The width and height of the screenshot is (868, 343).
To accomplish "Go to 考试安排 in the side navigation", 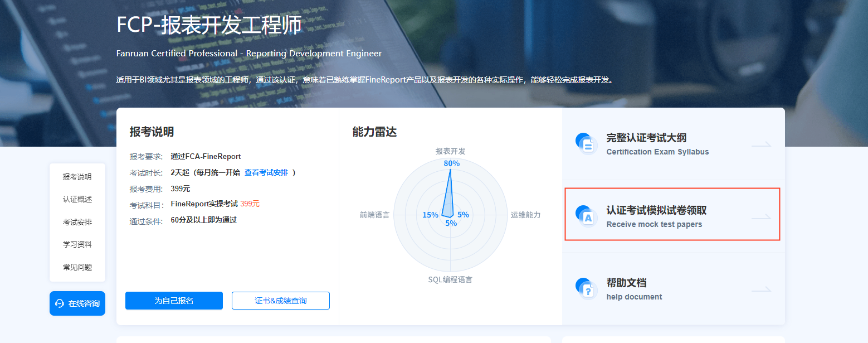I will (x=77, y=222).
